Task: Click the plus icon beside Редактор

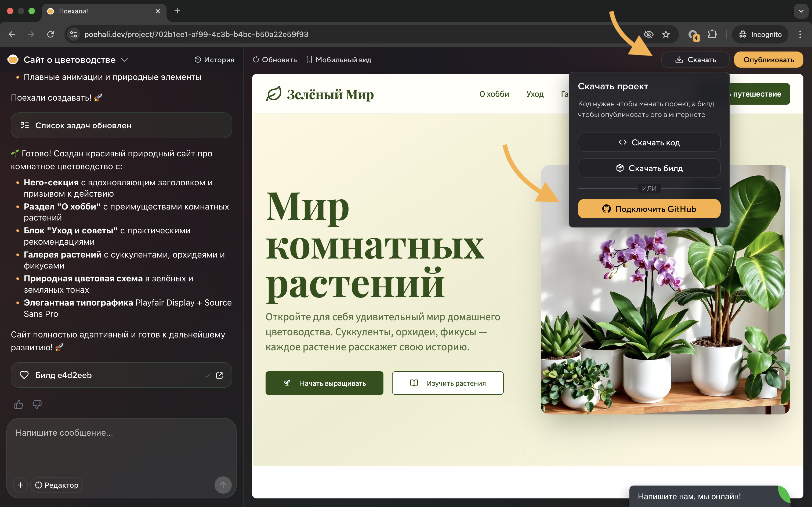Action: pos(20,485)
